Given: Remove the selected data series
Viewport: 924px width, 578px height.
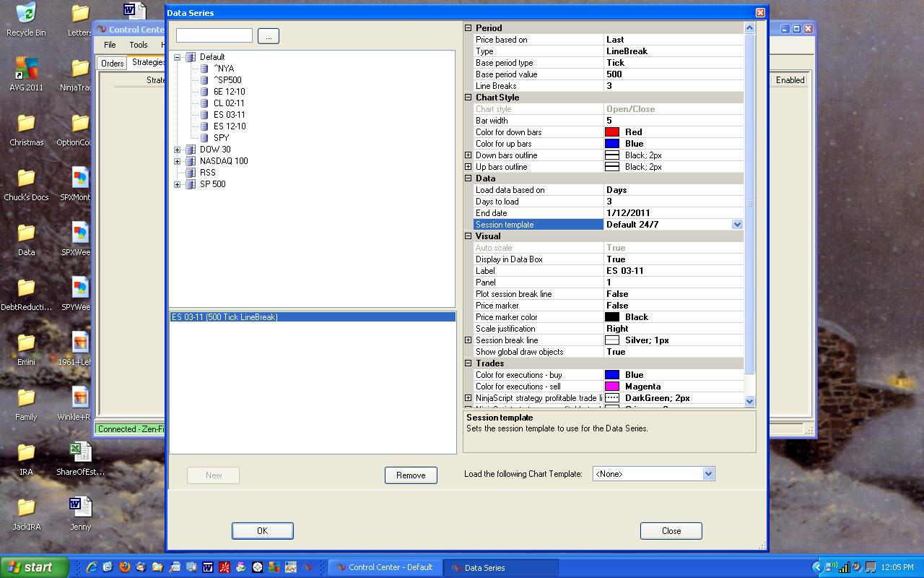Looking at the screenshot, I should click(x=411, y=475).
